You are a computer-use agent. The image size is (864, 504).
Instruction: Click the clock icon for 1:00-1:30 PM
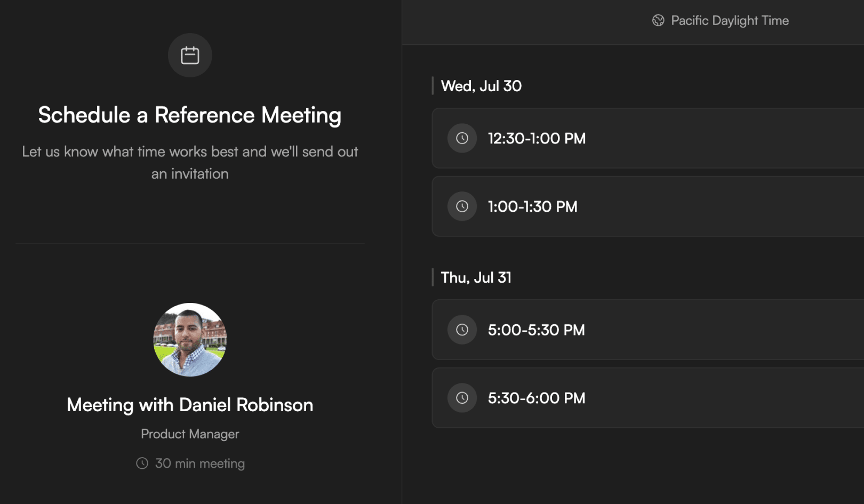pos(462,206)
